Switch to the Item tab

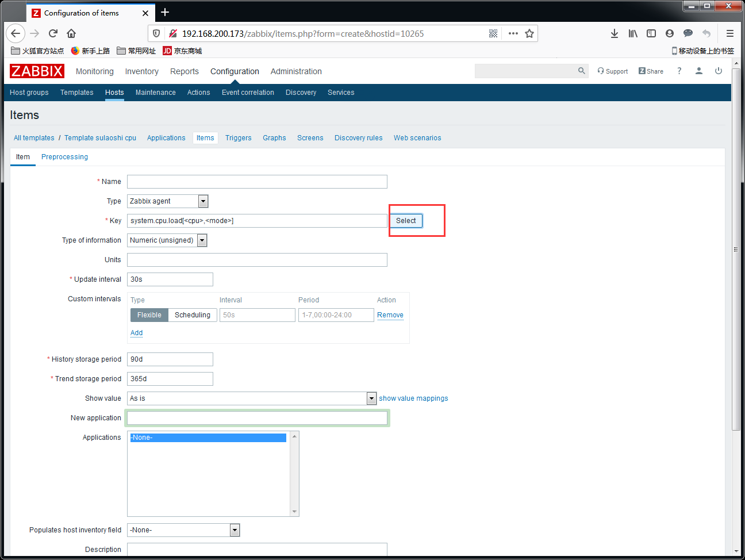coord(23,157)
